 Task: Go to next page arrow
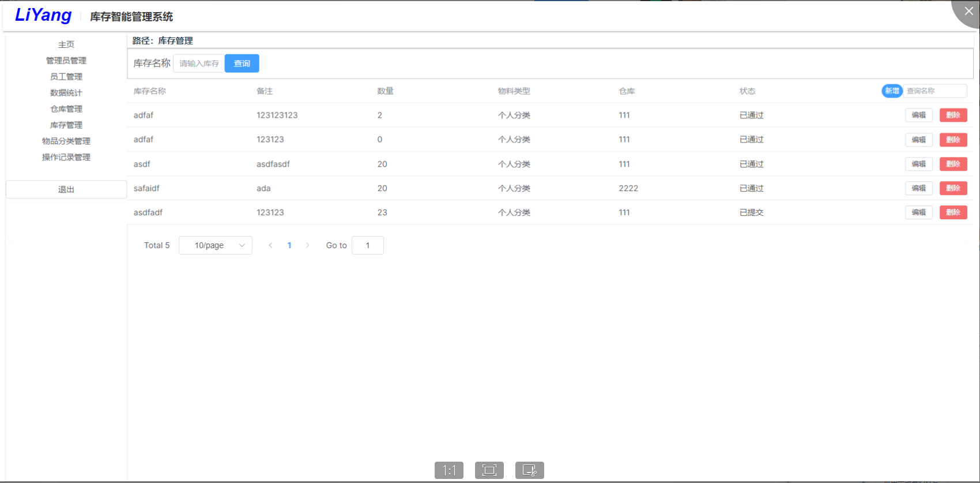(x=307, y=245)
